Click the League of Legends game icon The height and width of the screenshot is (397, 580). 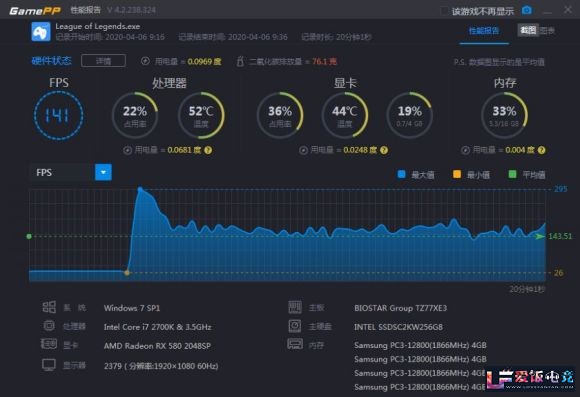point(41,32)
